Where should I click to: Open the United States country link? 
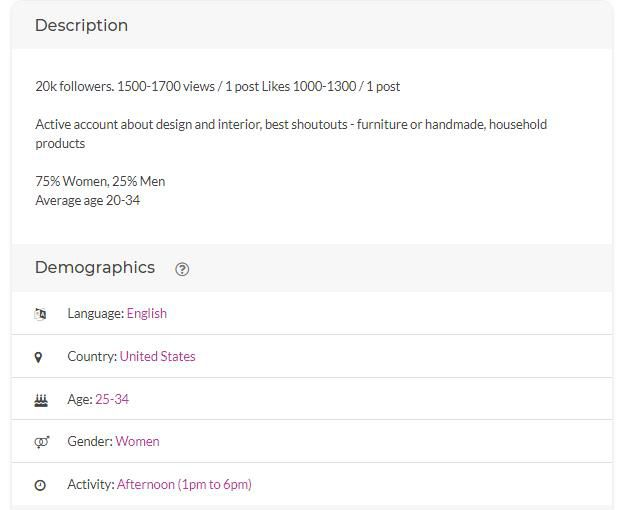click(x=158, y=356)
